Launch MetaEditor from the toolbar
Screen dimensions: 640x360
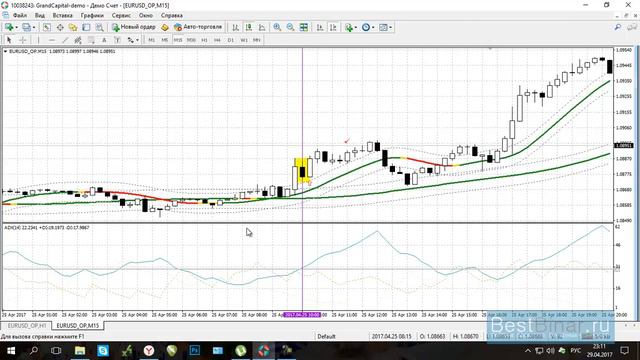[164, 27]
